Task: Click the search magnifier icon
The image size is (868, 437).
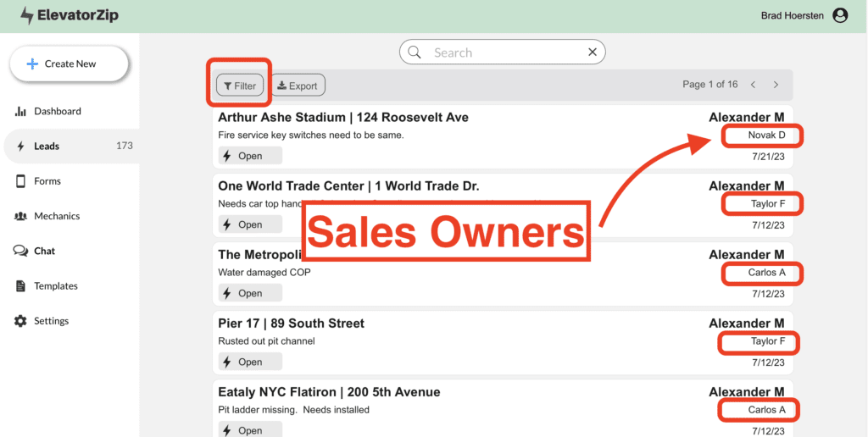Action: click(414, 52)
